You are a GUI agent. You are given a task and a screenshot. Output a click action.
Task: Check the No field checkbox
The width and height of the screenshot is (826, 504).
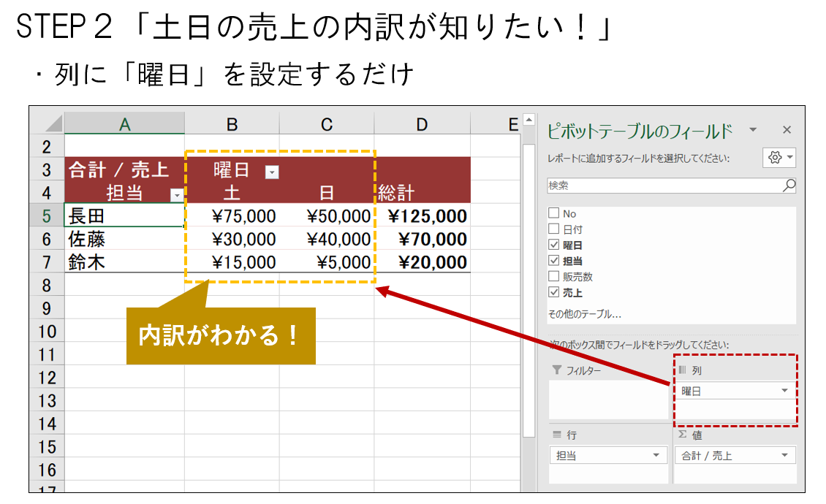click(x=553, y=213)
